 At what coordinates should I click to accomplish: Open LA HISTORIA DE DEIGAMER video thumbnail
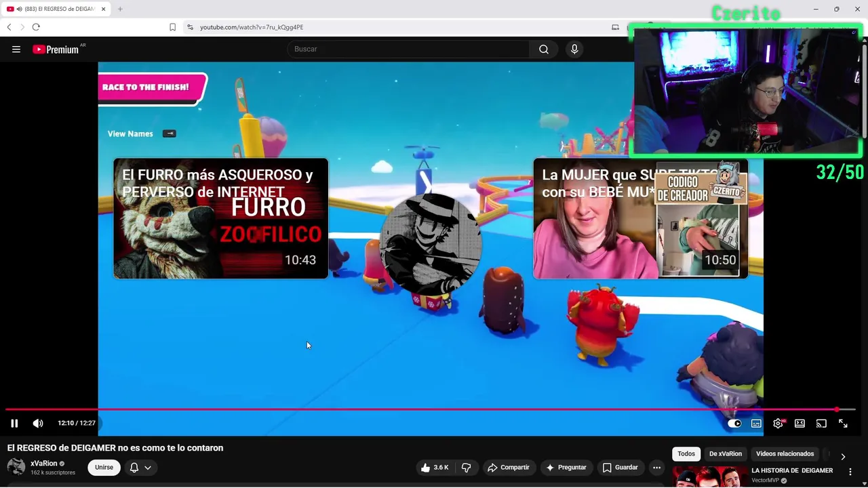[709, 476]
